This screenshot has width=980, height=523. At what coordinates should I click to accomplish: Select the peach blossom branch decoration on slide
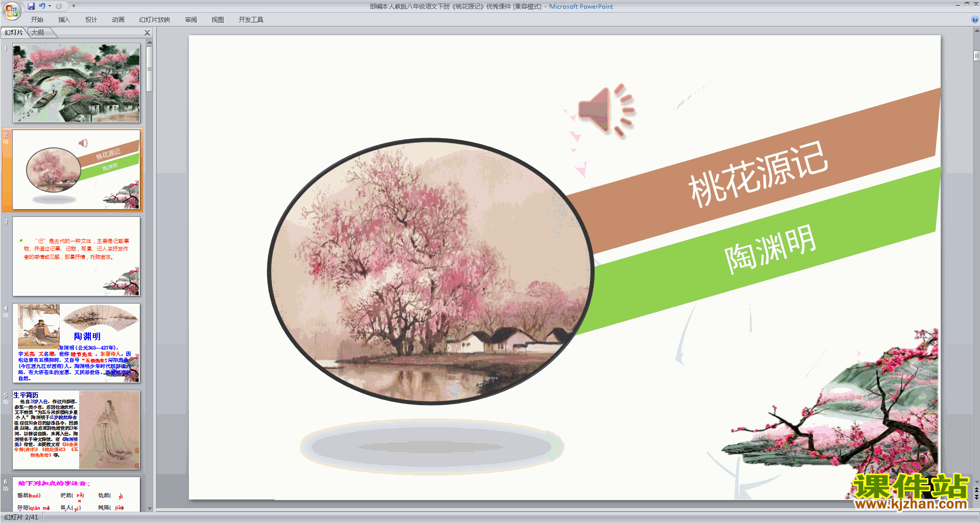click(x=829, y=413)
